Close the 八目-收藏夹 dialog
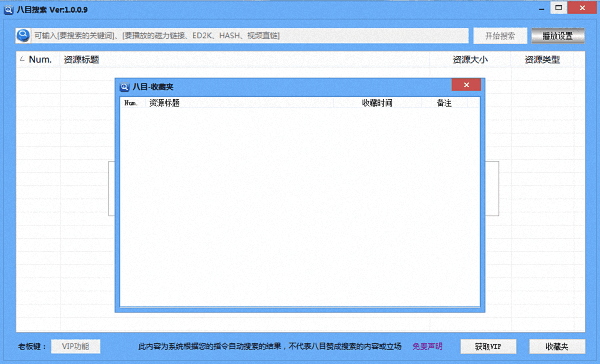 click(466, 85)
